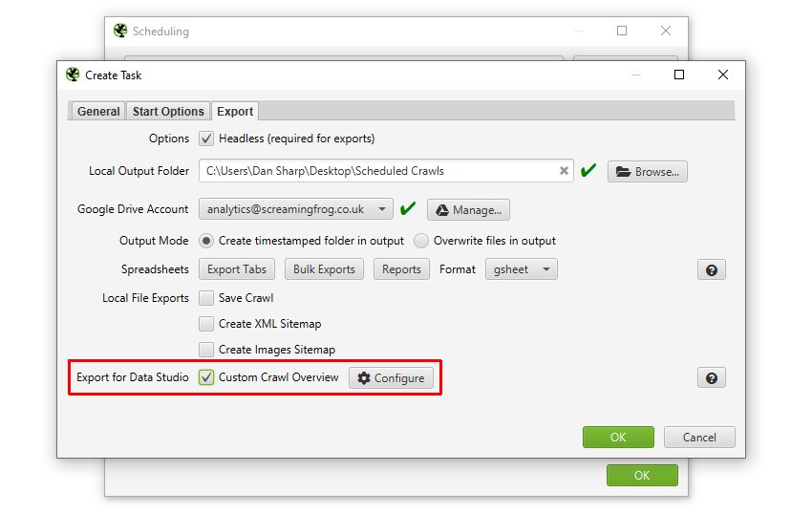Click the green checkmark next to output folder

pos(588,170)
